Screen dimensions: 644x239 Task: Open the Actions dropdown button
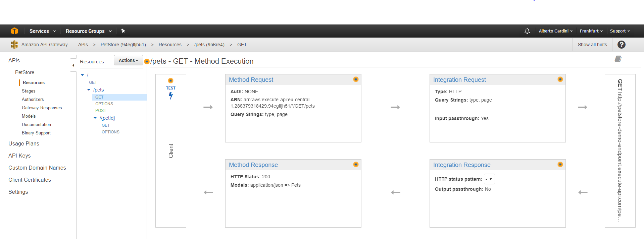(128, 60)
